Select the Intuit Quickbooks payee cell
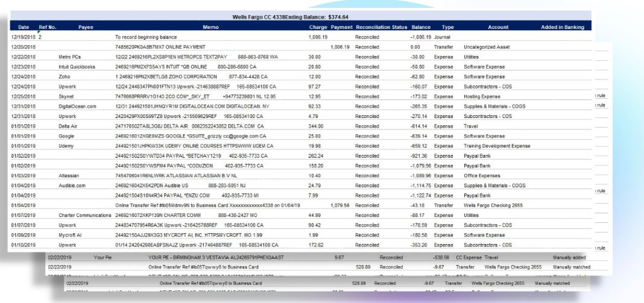This screenshot has width=644, height=303. pos(77,66)
